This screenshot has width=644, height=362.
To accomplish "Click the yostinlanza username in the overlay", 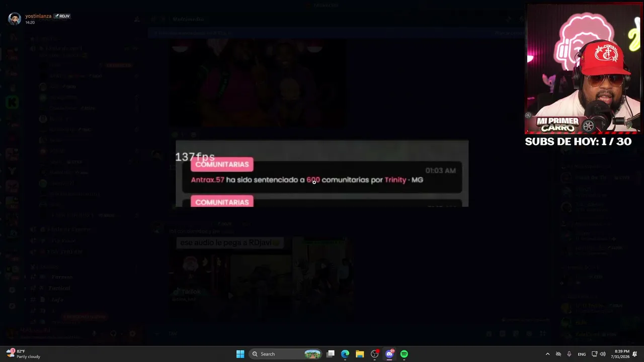I will [38, 16].
